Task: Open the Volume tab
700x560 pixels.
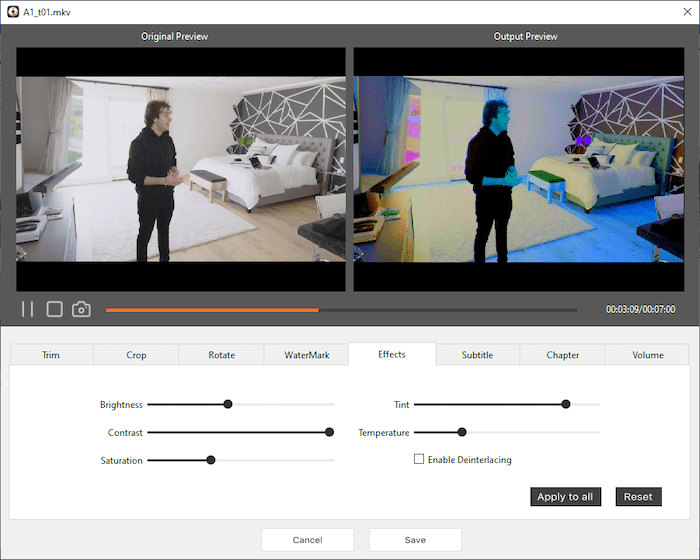Action: click(x=647, y=355)
